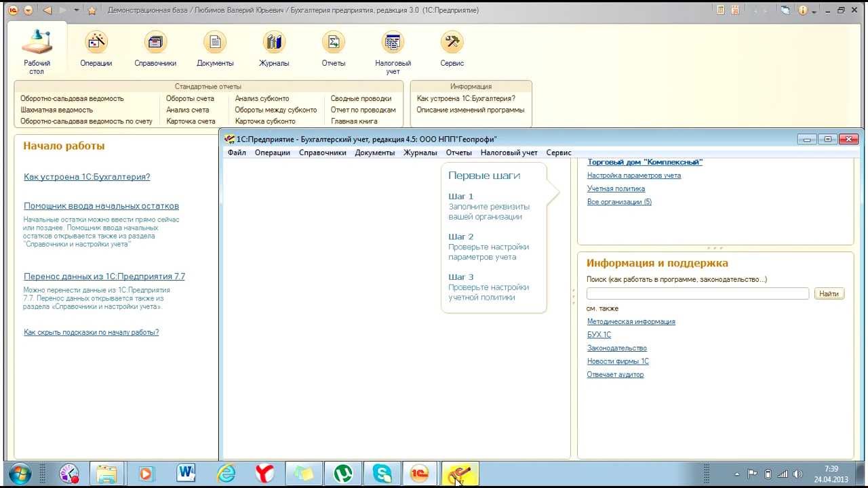Open the window list icon in title bar
The height and width of the screenshot is (488, 868).
785,10
